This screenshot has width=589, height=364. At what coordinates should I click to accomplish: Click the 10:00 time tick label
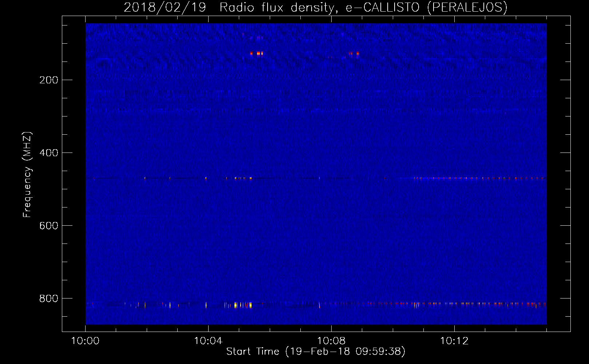click(x=85, y=341)
